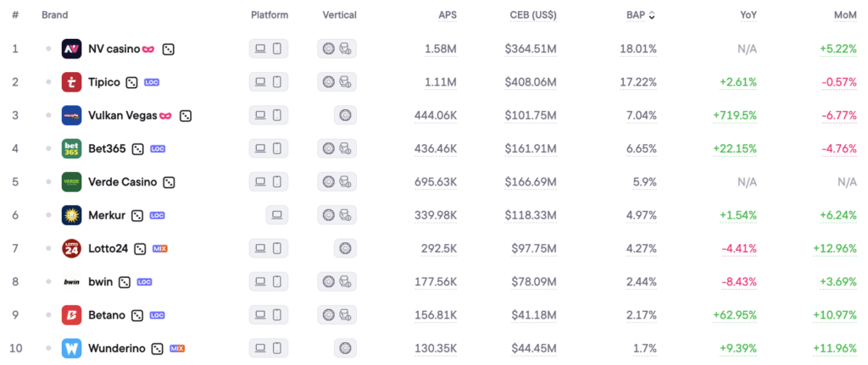
Task: Click the Vertical column header
Action: click(339, 15)
